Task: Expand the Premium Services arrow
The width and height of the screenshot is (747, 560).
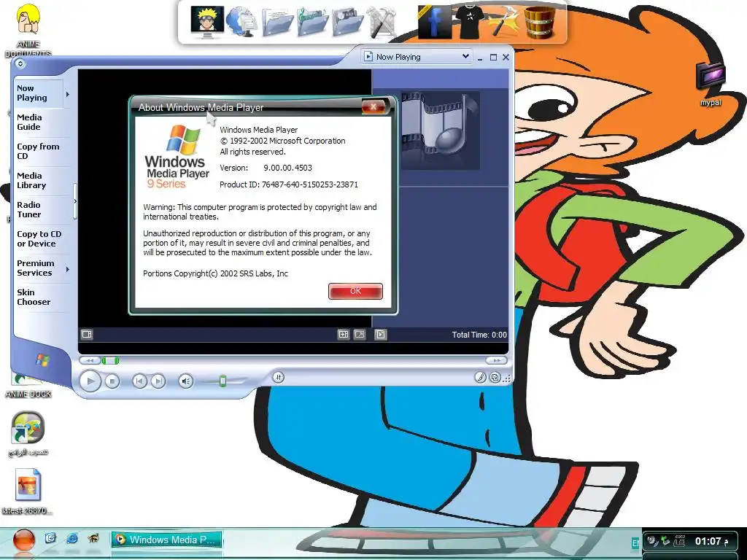Action: point(68,270)
